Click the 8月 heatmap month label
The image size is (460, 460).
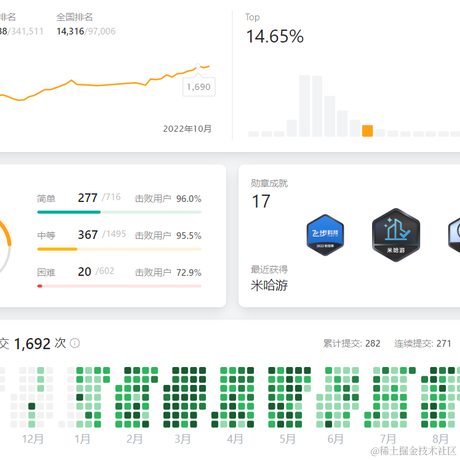[440, 439]
